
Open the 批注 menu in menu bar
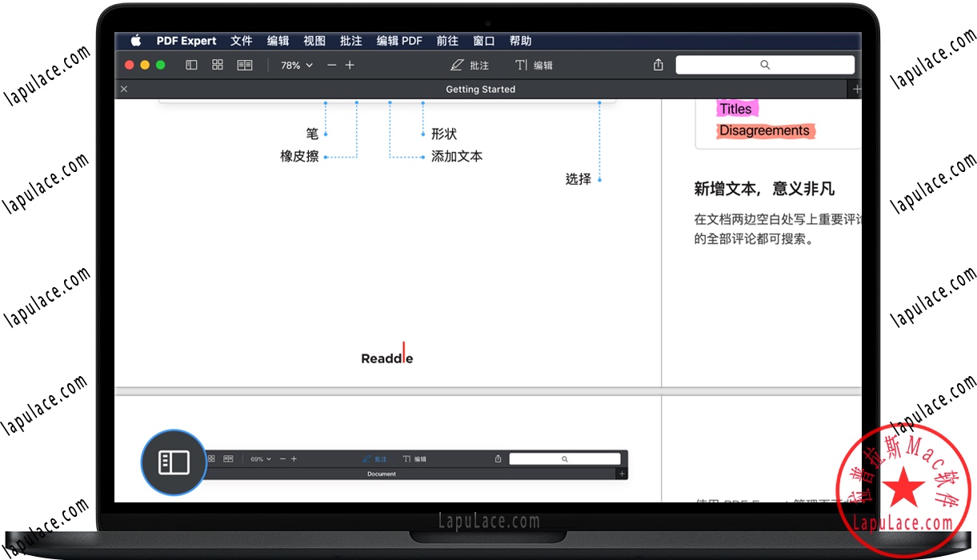click(351, 41)
